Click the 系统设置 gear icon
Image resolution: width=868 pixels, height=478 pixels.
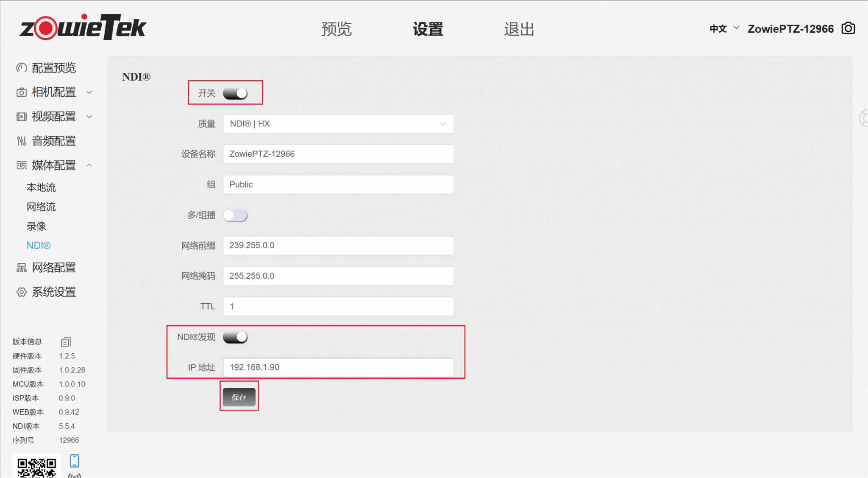click(21, 292)
